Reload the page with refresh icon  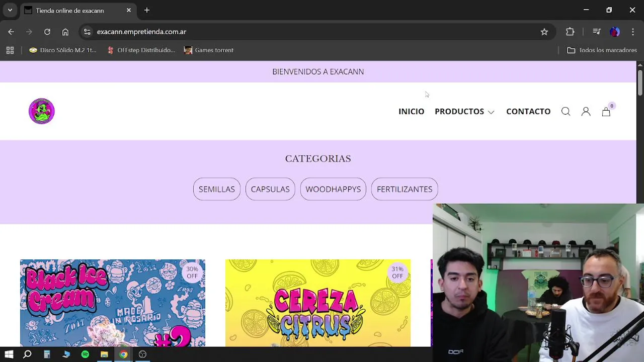[47, 32]
